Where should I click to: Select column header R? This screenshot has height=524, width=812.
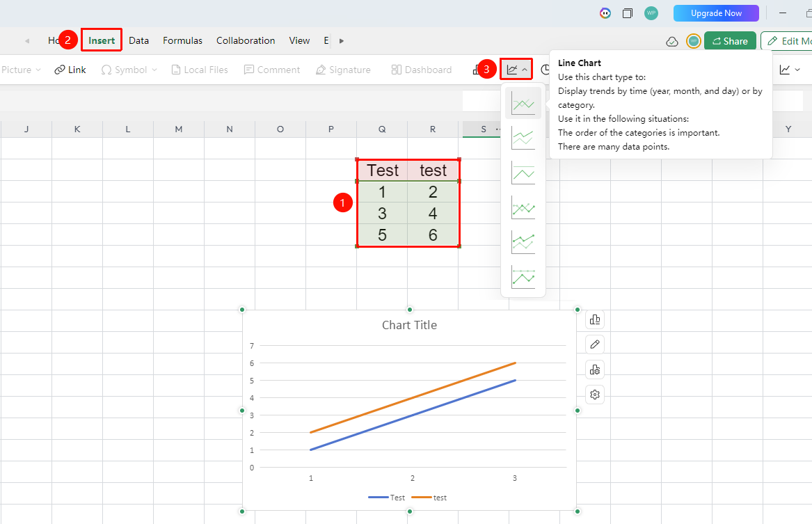[x=432, y=129]
